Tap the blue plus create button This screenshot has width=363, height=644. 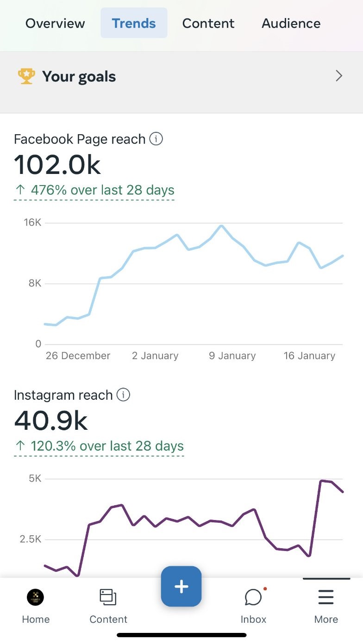[181, 587]
